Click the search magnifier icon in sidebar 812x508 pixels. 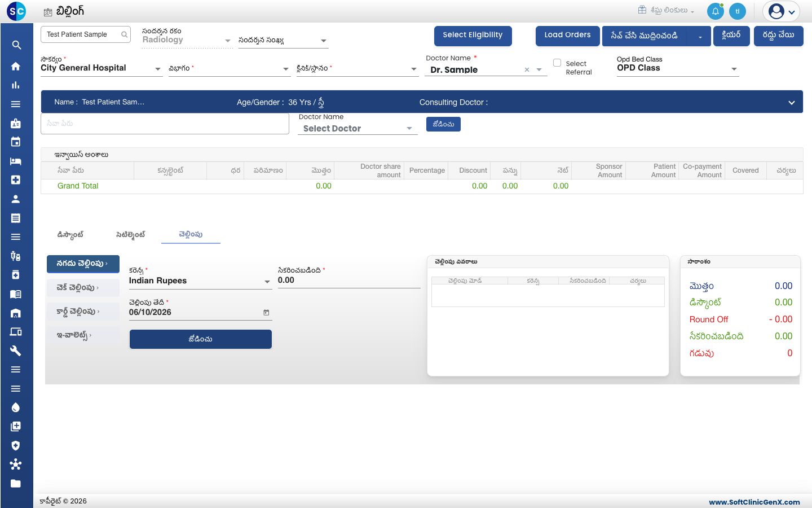(x=16, y=45)
